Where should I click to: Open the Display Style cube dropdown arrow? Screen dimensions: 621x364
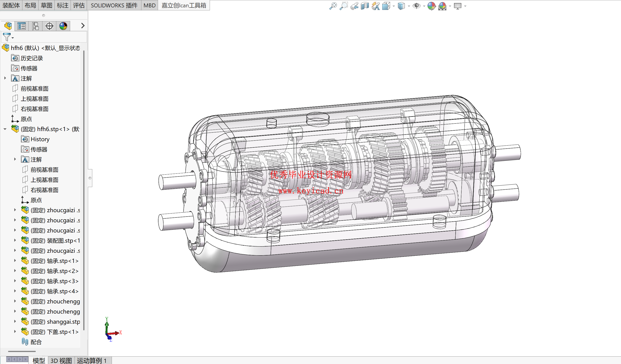click(x=409, y=6)
